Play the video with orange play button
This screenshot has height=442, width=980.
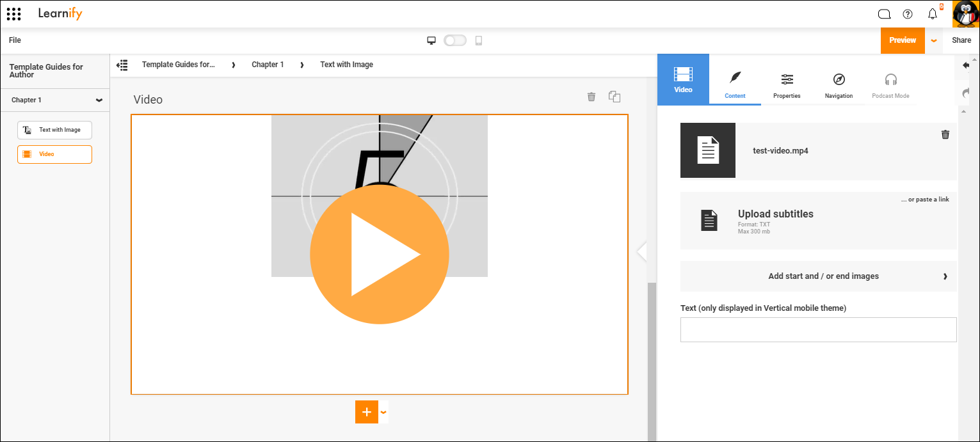[380, 255]
